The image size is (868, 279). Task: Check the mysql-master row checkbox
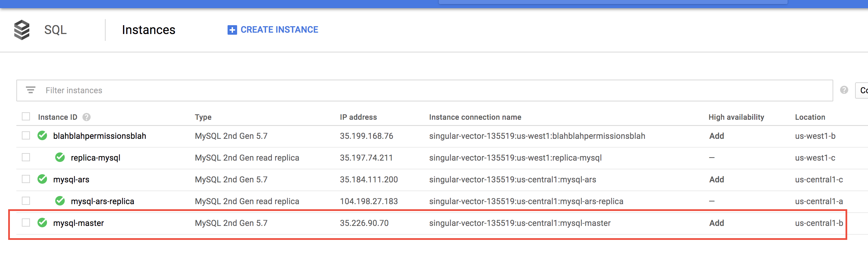26,223
